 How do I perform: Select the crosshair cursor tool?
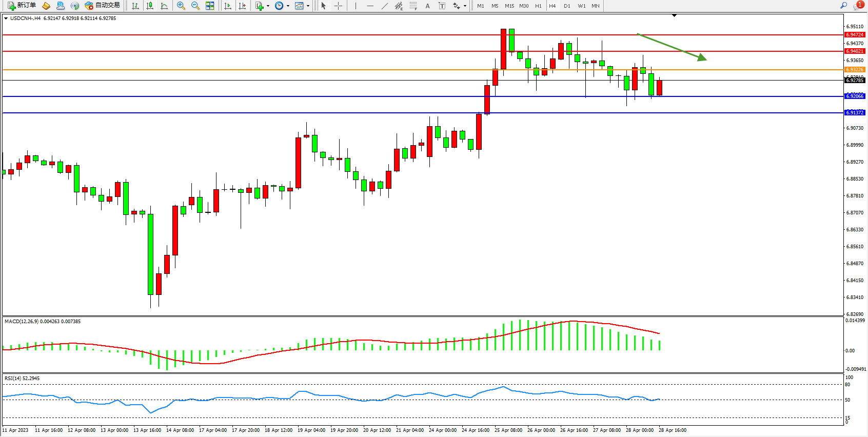[x=339, y=6]
